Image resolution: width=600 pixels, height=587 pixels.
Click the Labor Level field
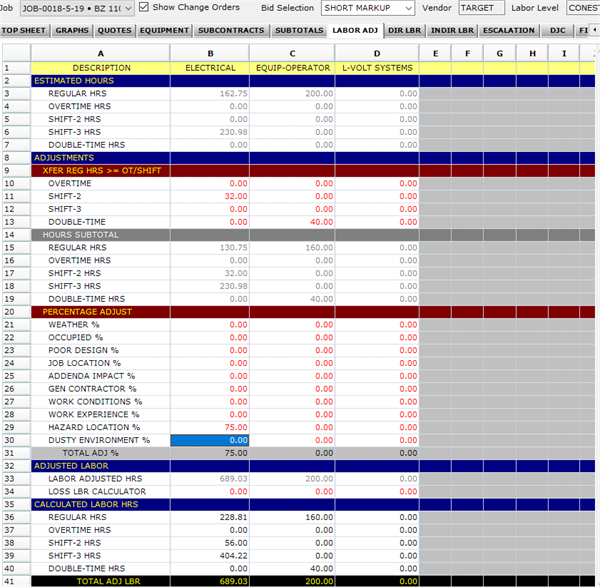[582, 8]
